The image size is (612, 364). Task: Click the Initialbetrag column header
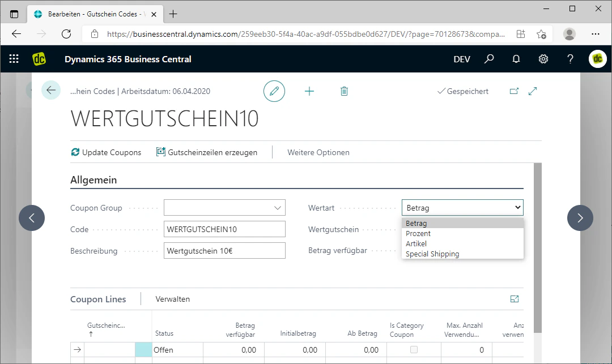coord(298,333)
